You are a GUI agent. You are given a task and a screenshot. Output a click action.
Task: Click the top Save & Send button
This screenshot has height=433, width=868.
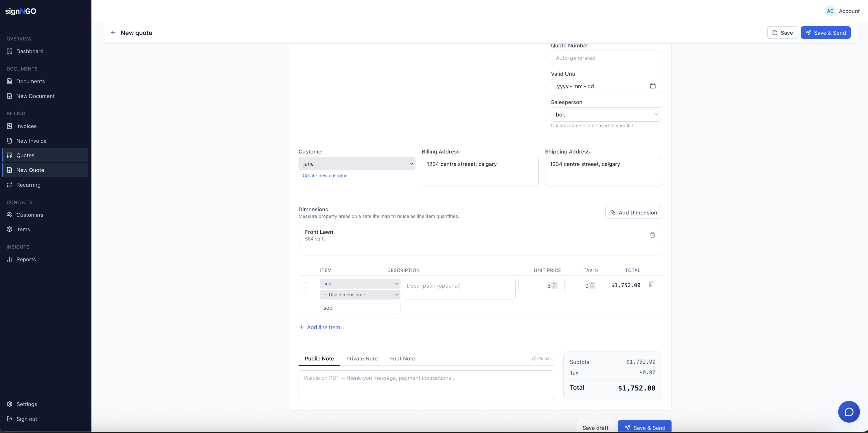[825, 33]
